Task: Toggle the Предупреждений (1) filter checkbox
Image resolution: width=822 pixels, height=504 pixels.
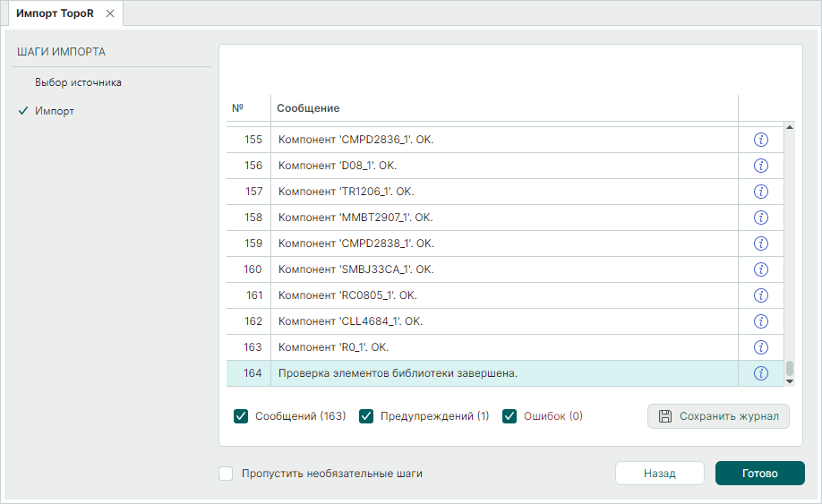Action: click(366, 416)
